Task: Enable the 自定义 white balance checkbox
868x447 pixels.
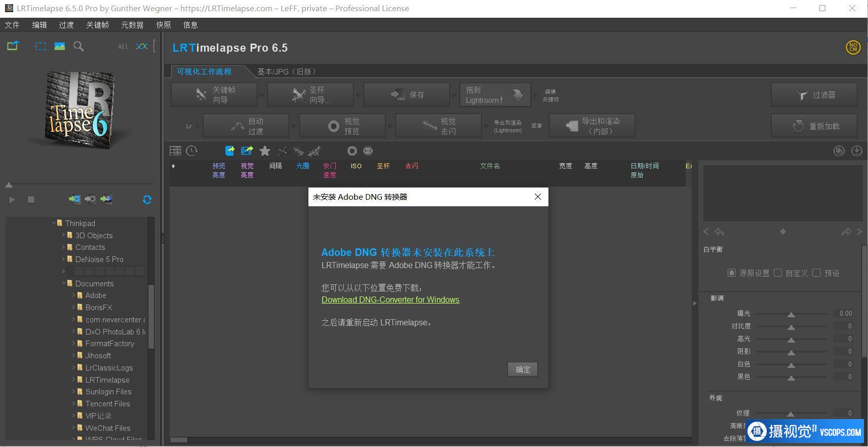Action: pos(778,273)
